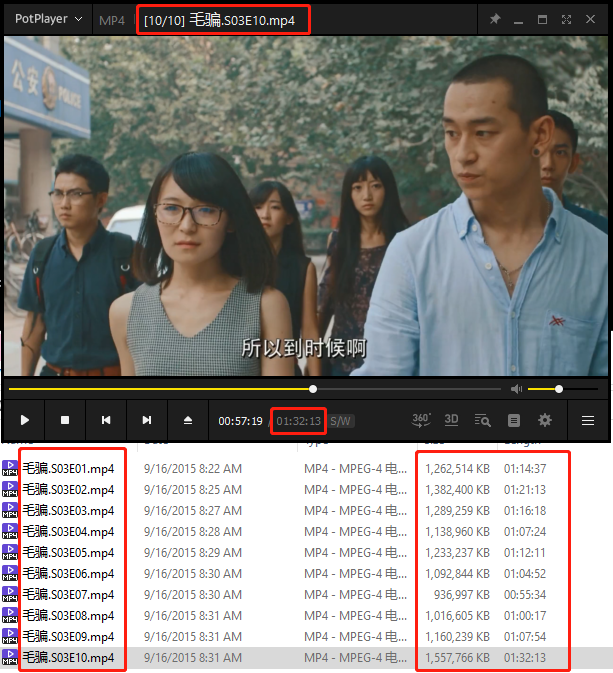This screenshot has width=613, height=673.
Task: Skip to next file in playlist
Action: [147, 420]
